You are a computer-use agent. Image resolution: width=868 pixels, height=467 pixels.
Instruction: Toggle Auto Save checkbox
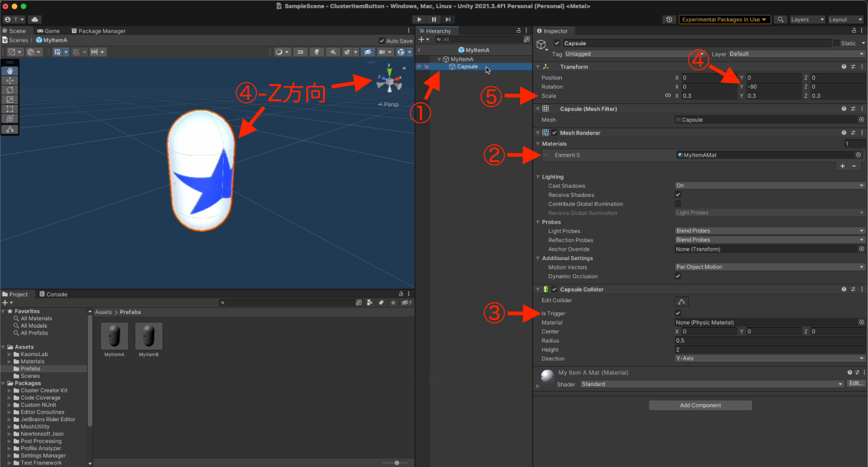(x=381, y=41)
